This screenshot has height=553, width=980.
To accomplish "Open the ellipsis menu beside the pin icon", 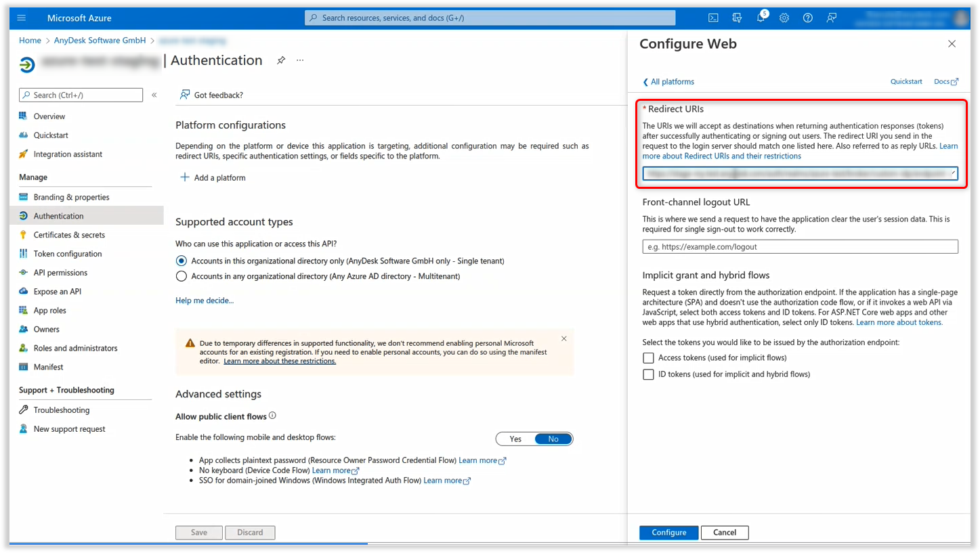I will [x=299, y=60].
